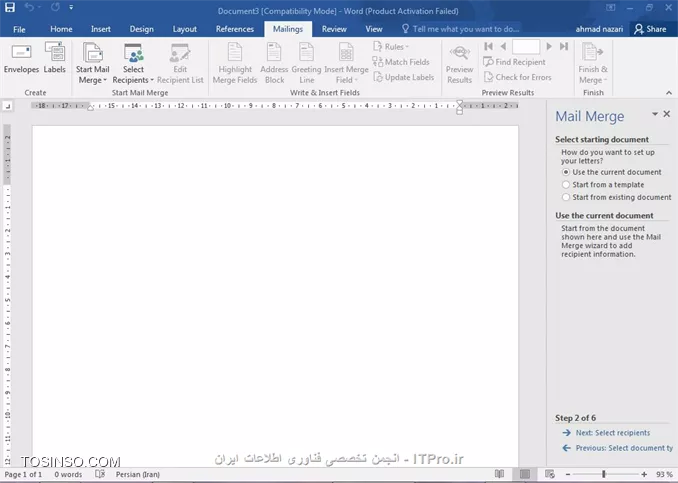Screen dimensions: 678x483
Task: Click the zoom slider handle
Action: (x=604, y=474)
